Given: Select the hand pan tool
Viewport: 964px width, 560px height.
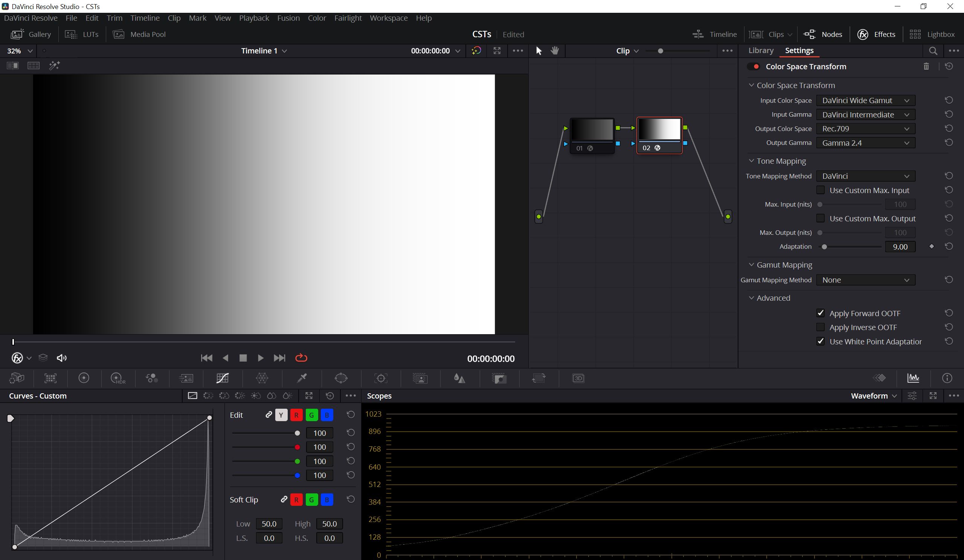Looking at the screenshot, I should [555, 50].
